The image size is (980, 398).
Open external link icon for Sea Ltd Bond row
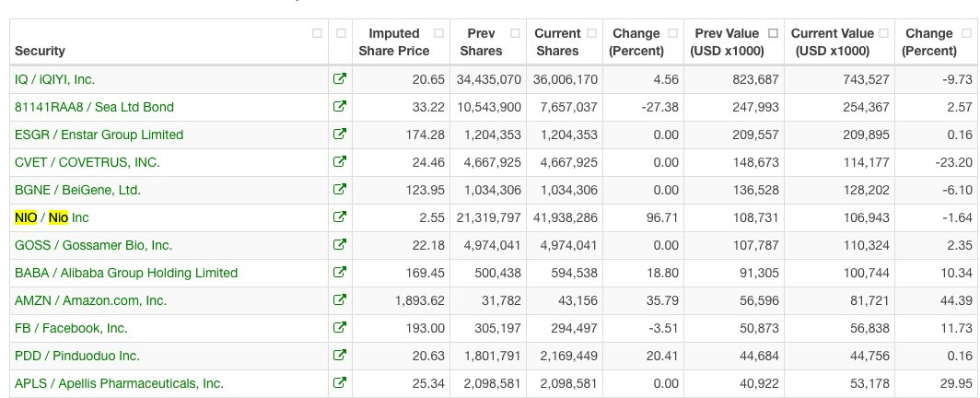pyautogui.click(x=339, y=107)
